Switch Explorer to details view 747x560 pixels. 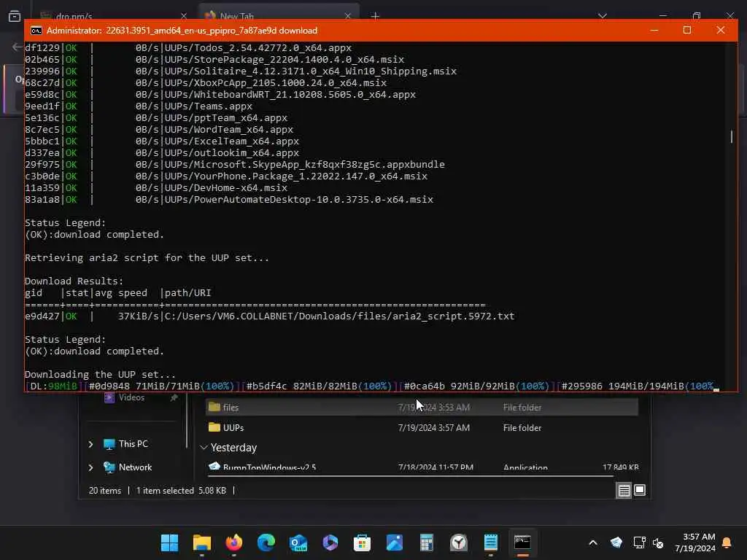(624, 490)
